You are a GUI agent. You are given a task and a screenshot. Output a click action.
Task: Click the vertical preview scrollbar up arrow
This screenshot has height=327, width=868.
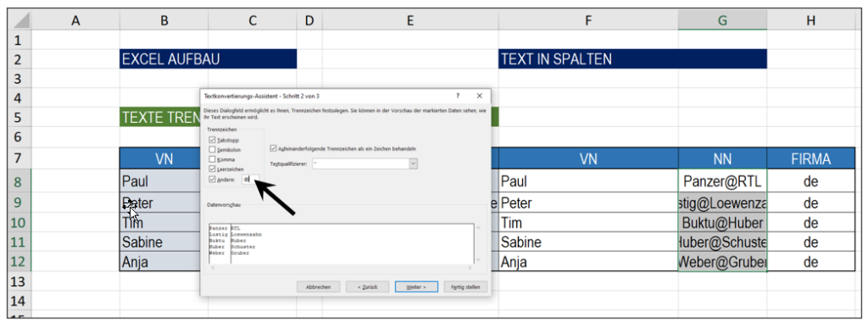[478, 227]
